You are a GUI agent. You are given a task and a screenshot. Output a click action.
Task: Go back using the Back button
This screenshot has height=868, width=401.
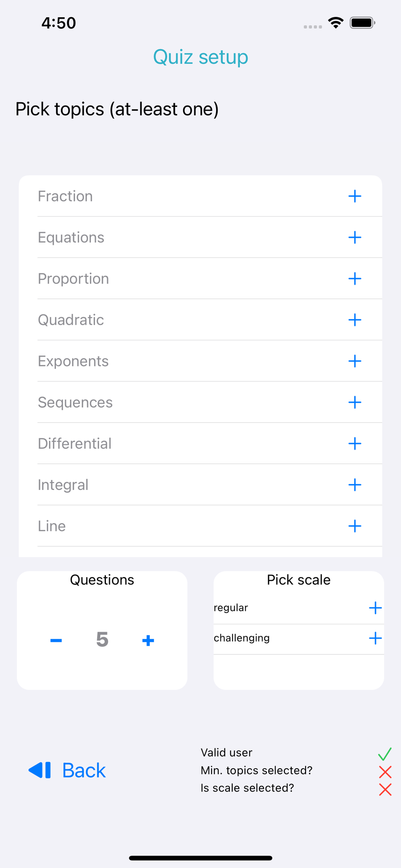[x=67, y=770]
